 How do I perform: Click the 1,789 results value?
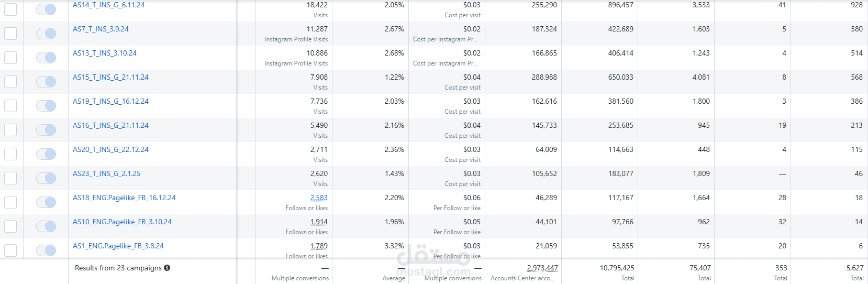click(x=318, y=246)
